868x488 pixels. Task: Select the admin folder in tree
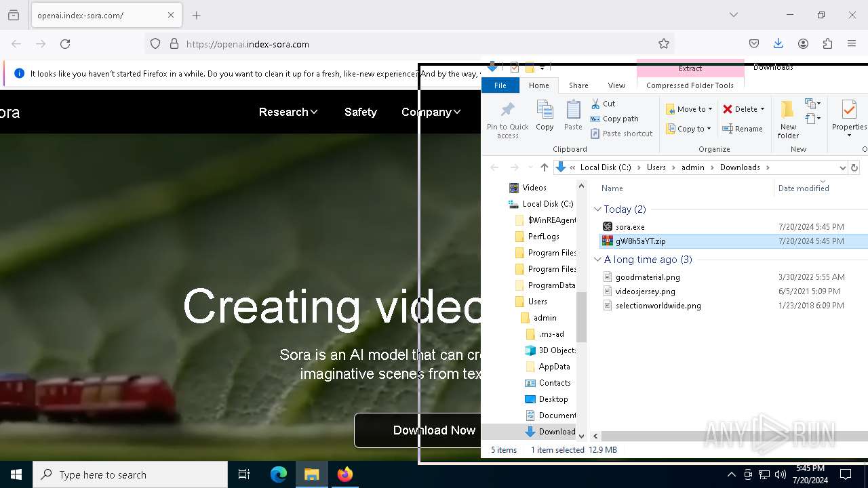545,318
